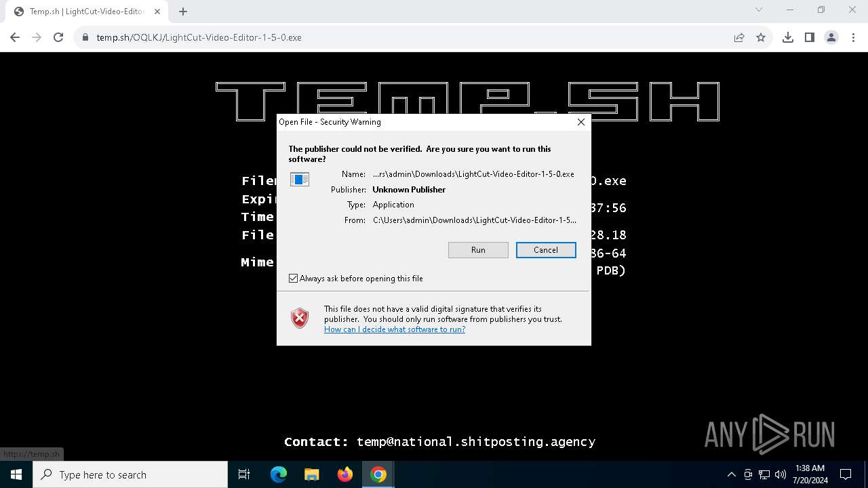Open Windows Start menu
Image resolution: width=868 pixels, height=488 pixels.
tap(16, 474)
